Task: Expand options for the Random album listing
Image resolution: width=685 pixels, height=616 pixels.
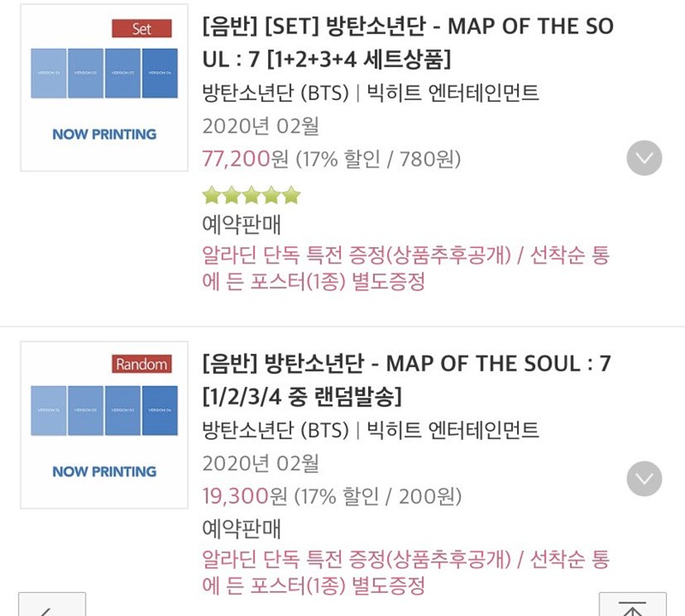Action: [644, 478]
